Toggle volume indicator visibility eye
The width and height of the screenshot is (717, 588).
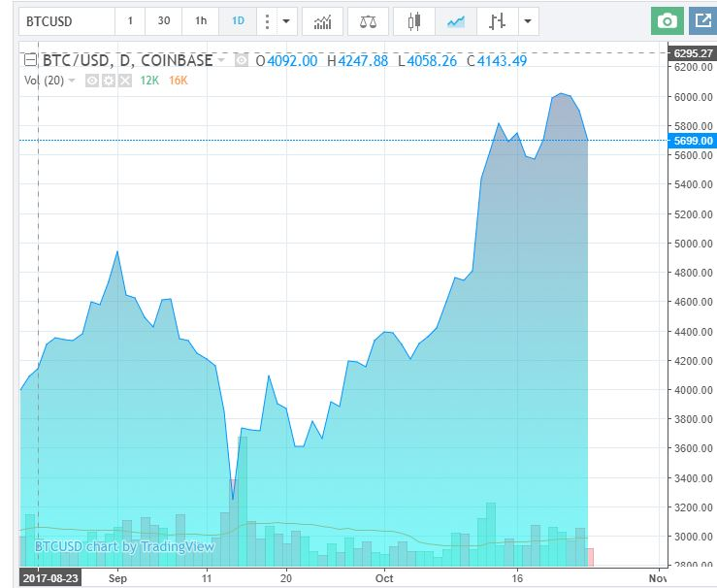(92, 81)
